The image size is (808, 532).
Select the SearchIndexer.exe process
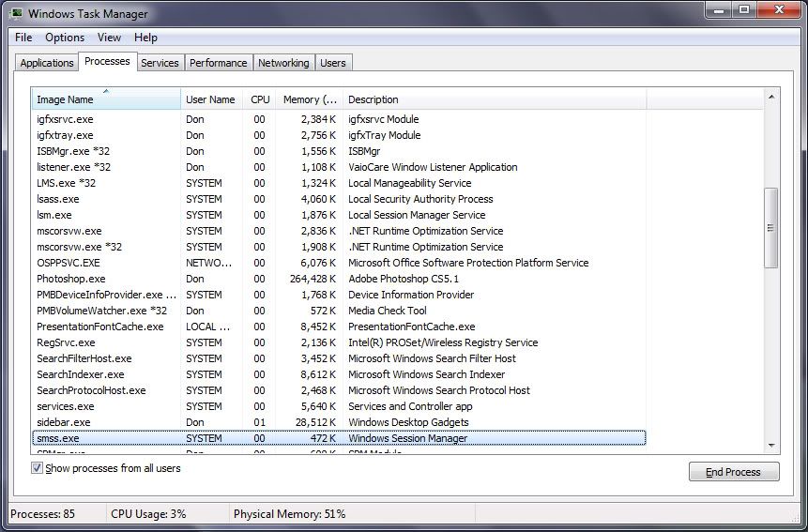[339, 374]
